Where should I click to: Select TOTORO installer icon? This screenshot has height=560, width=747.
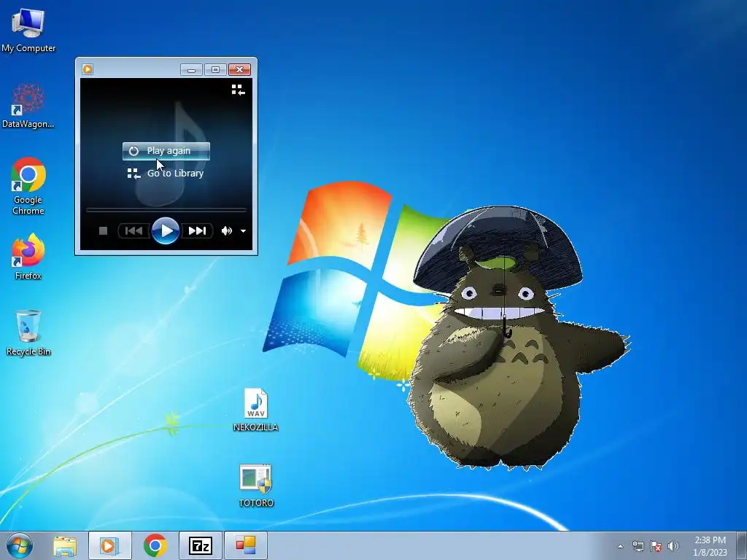click(256, 486)
